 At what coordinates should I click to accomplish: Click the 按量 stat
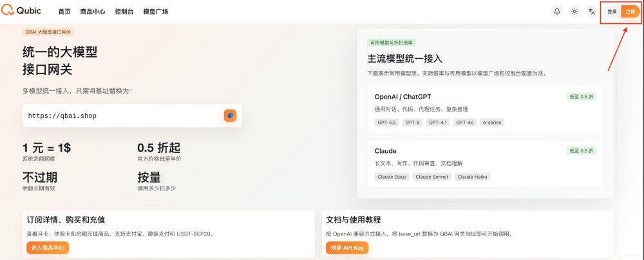[x=149, y=177]
